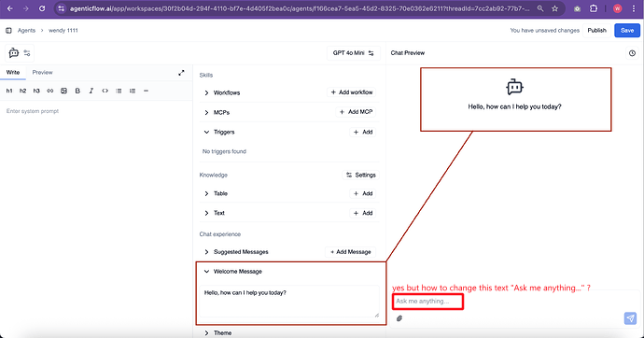The width and height of the screenshot is (644, 338).
Task: Collapse the Triggers section
Action: pyautogui.click(x=206, y=133)
